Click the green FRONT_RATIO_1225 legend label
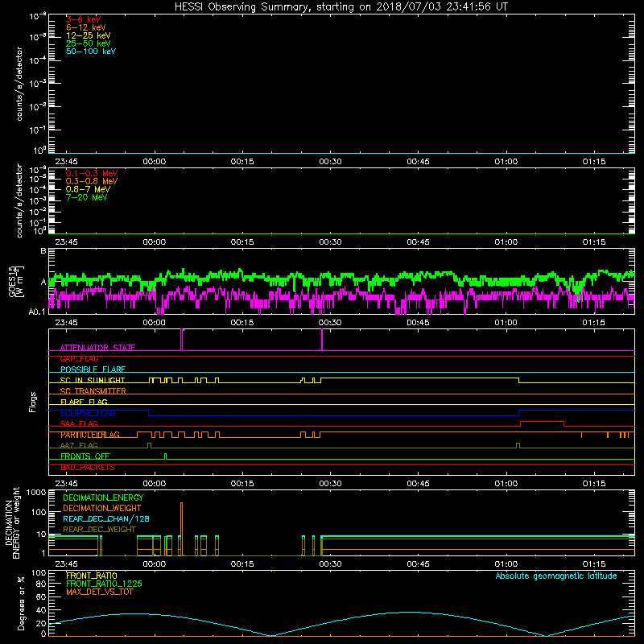The width and height of the screenshot is (644, 644). click(104, 584)
